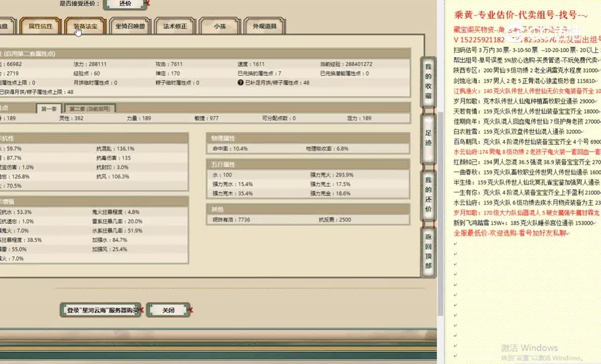Image resolution: width=601 pixels, height=364 pixels.
Task: Click the 新到飞鸿踏雪 listing line
Action: click(525, 222)
